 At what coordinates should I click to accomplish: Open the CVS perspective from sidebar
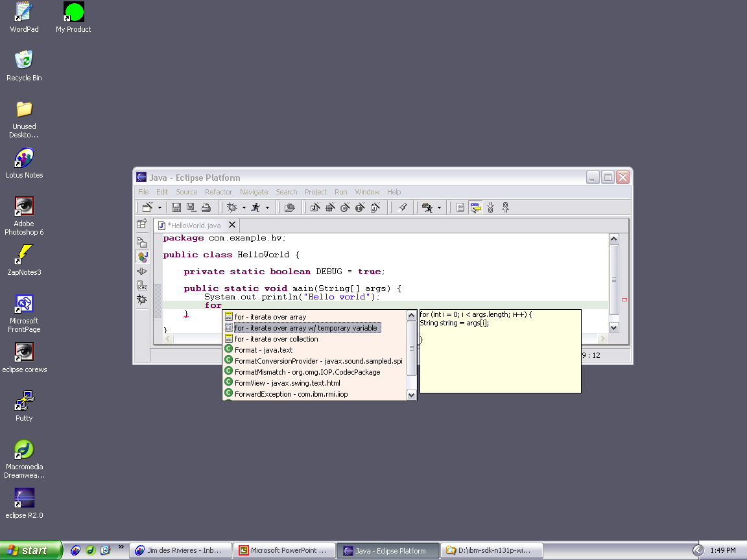142,286
